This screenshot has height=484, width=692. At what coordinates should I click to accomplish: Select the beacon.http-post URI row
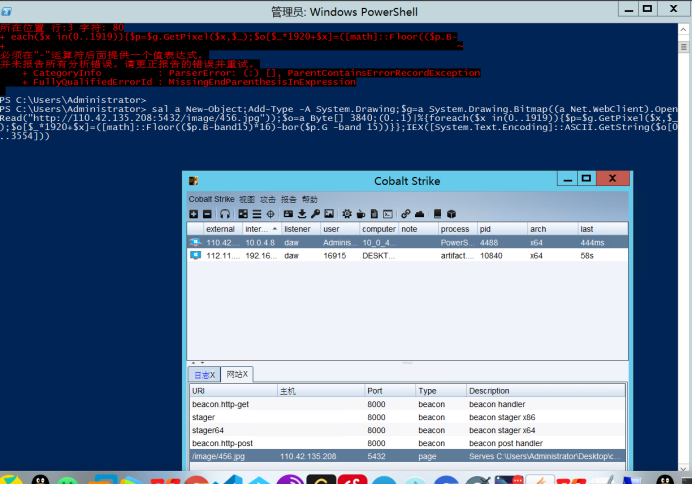pos(407,443)
